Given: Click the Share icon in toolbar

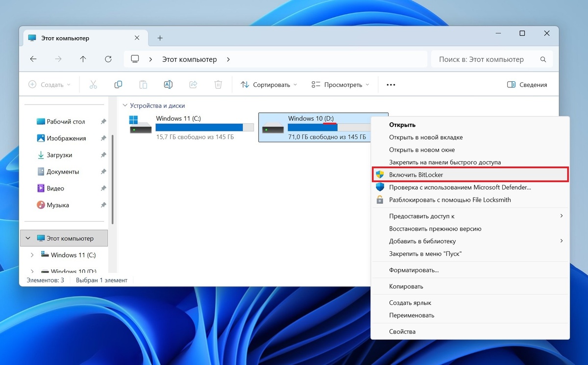Looking at the screenshot, I should pos(193,84).
